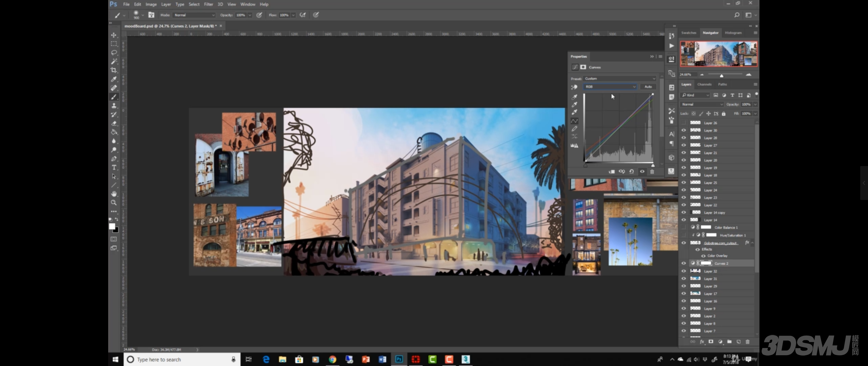Select the Clone Stamp tool

114,106
